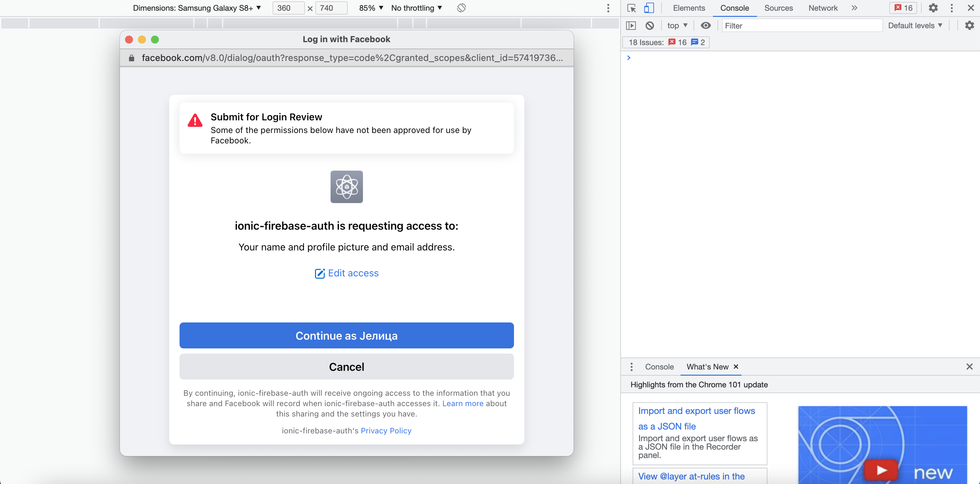This screenshot has height=484, width=980.
Task: Open the No throttling dropdown
Action: tap(416, 8)
